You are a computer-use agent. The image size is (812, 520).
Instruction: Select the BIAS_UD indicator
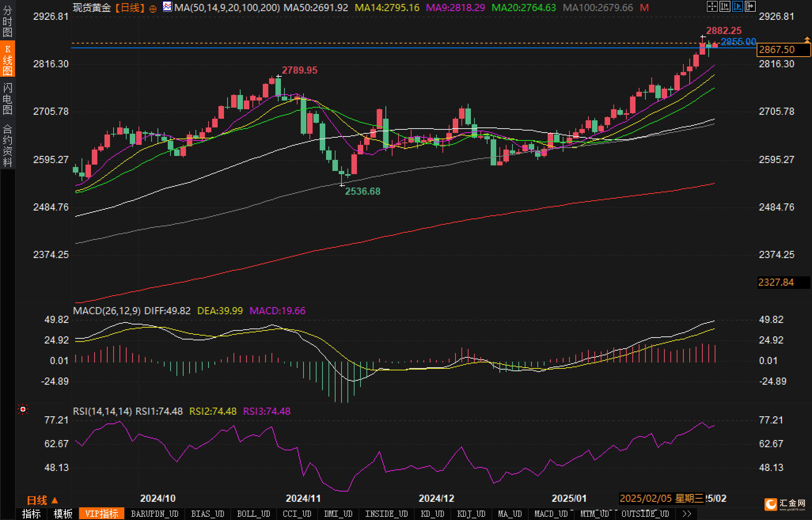(x=208, y=514)
